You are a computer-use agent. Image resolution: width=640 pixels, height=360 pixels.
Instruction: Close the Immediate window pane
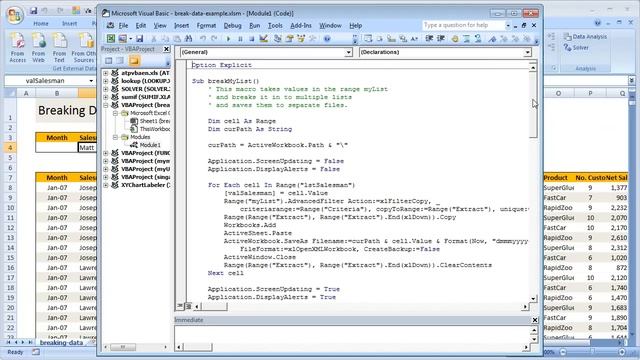(535, 320)
